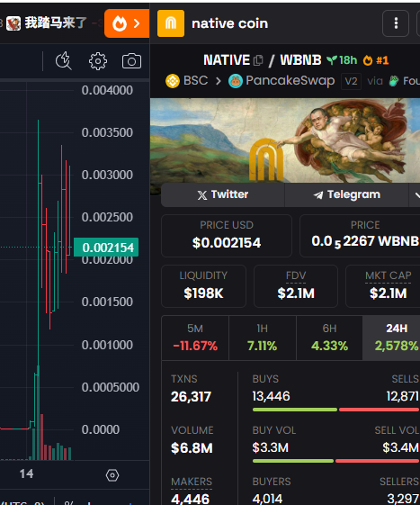Click the MAKERS label

pyautogui.click(x=192, y=482)
